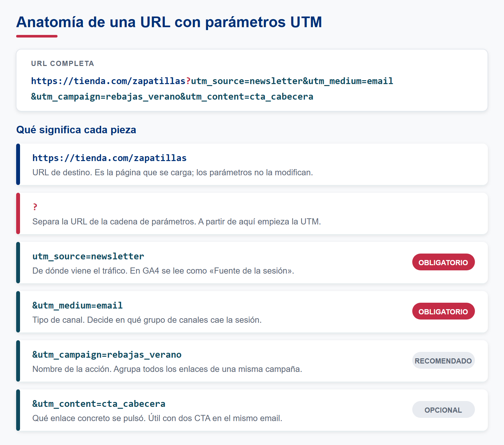Select the RECOMENDADO badge on the campaign card
Viewport: 504px width, 445px height.
(443, 361)
